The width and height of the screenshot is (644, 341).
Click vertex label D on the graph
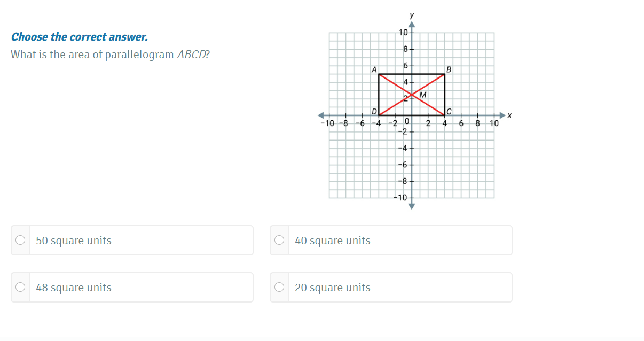pos(374,111)
